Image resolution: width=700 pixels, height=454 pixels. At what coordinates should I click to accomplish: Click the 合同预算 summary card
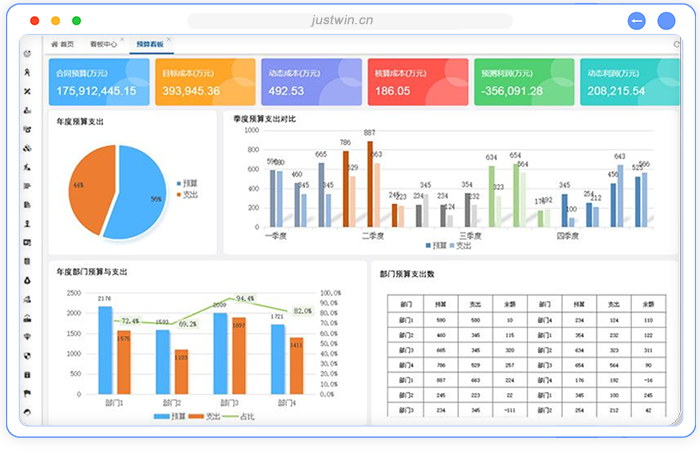98,82
